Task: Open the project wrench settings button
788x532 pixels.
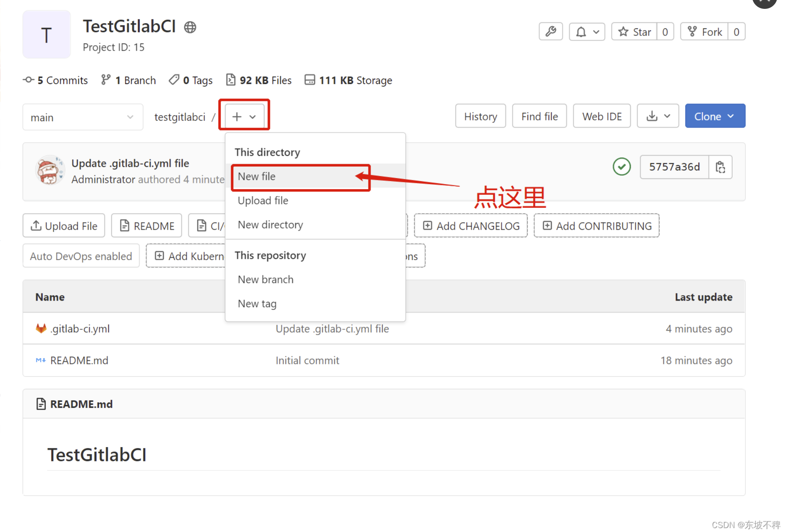Action: click(551, 32)
